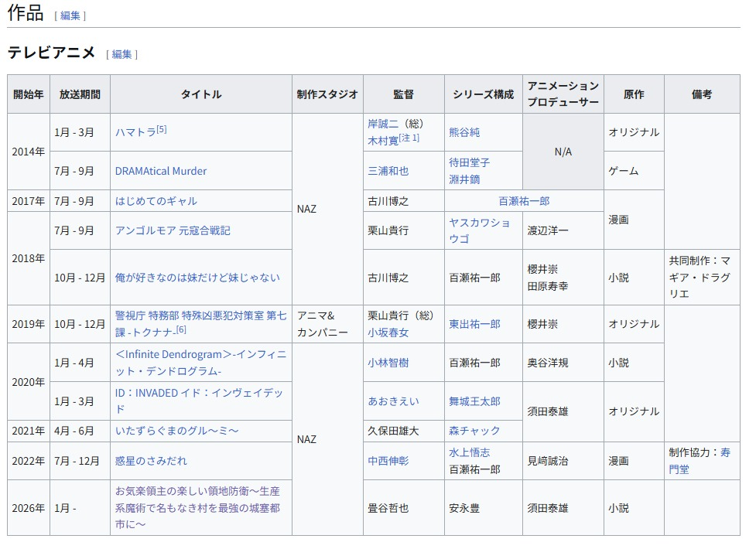Open the いたずらぐまのグル〜ミ〜 link
This screenshot has width=756, height=549.
coord(176,431)
